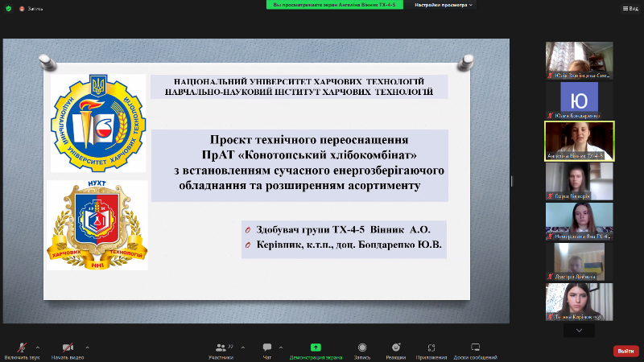Image resolution: width=644 pixels, height=362 pixels.
Task: Open the Участники participants panel
Action: (x=221, y=352)
